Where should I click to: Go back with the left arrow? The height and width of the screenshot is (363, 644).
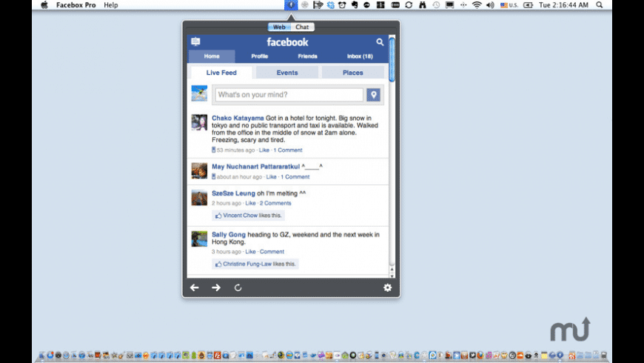(x=195, y=287)
